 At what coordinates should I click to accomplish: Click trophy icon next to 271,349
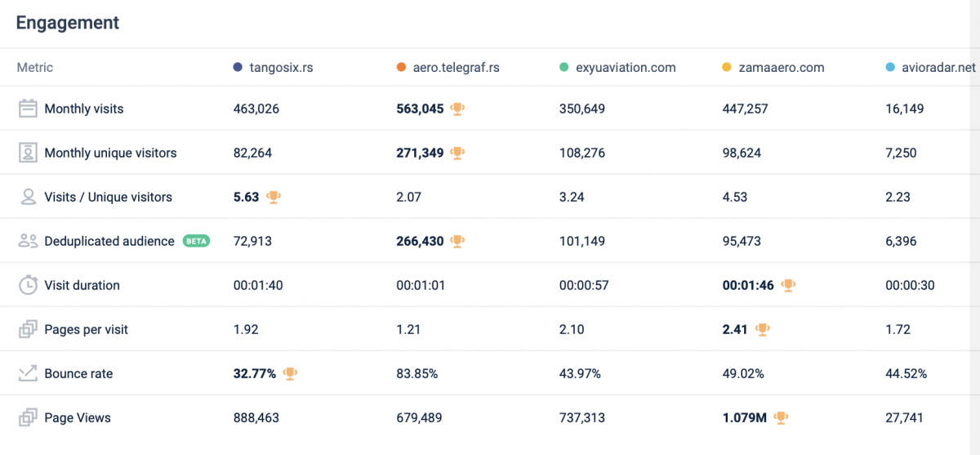tap(458, 153)
